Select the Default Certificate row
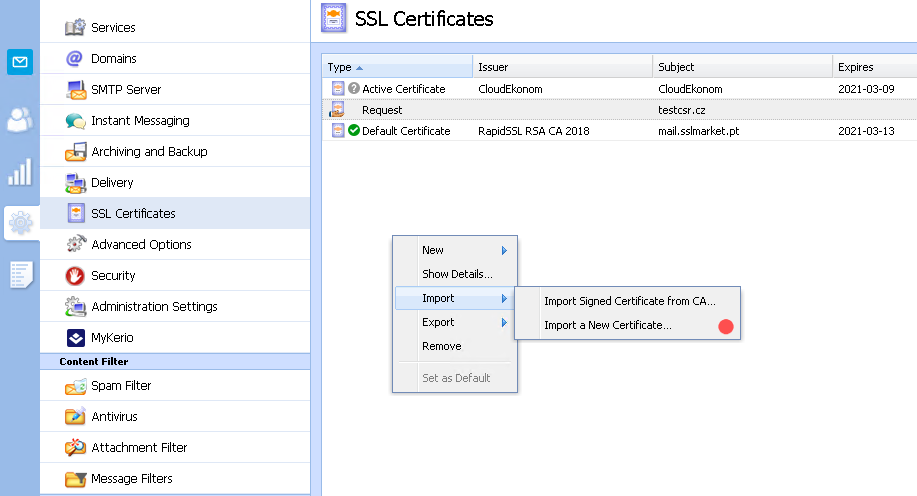The height and width of the screenshot is (496, 917). [620, 131]
